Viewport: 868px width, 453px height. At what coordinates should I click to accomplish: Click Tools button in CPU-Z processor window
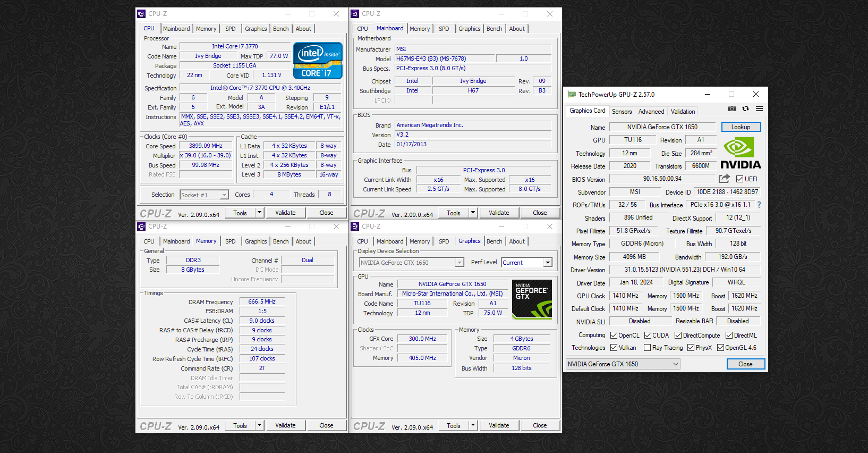coord(240,213)
